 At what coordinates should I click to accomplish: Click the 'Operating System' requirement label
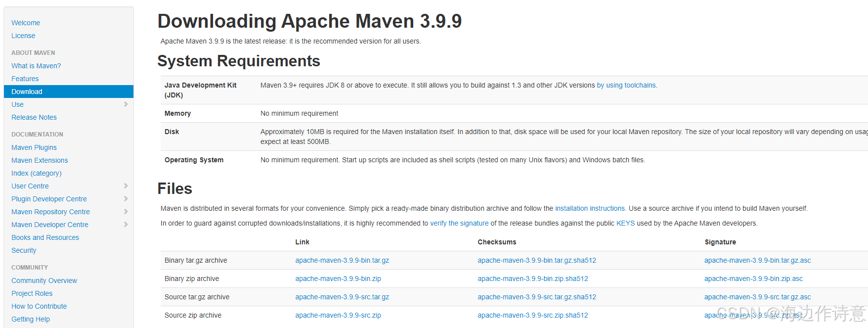[x=194, y=160]
